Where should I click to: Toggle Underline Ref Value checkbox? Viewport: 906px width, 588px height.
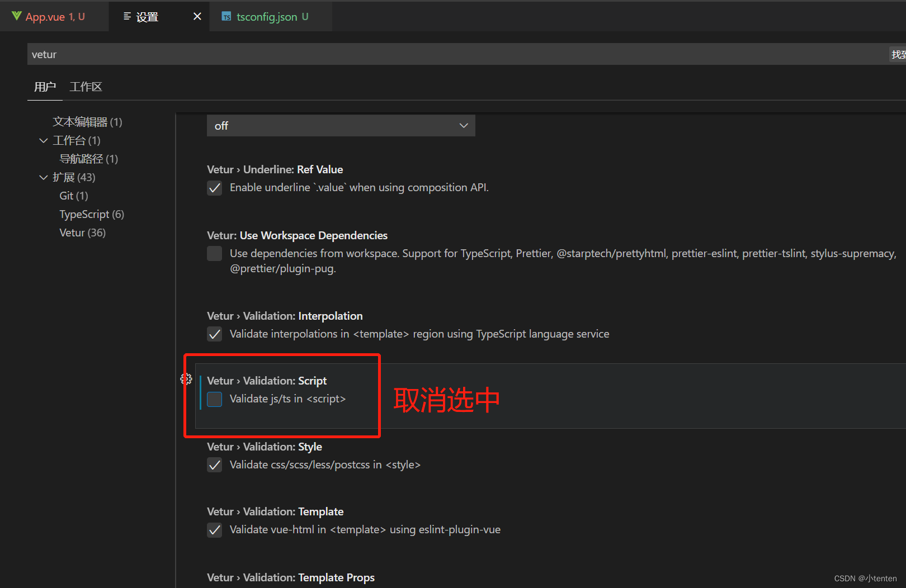215,188
